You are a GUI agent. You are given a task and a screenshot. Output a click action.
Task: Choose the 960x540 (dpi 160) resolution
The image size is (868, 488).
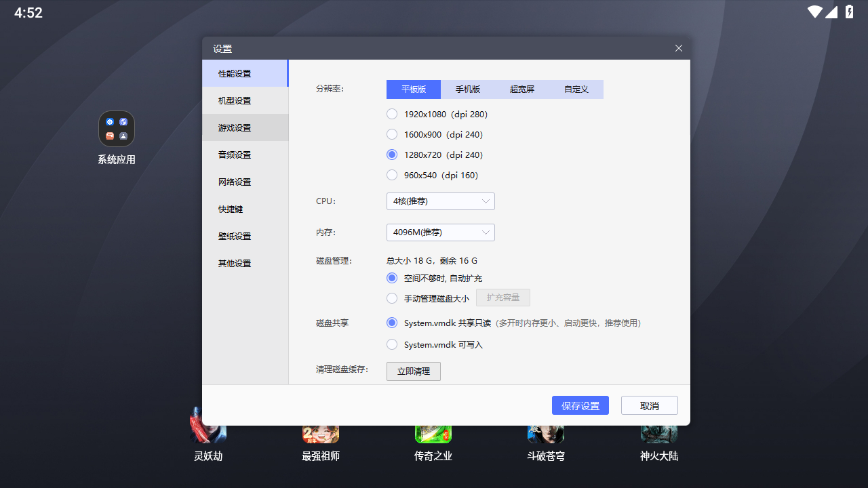coord(392,175)
